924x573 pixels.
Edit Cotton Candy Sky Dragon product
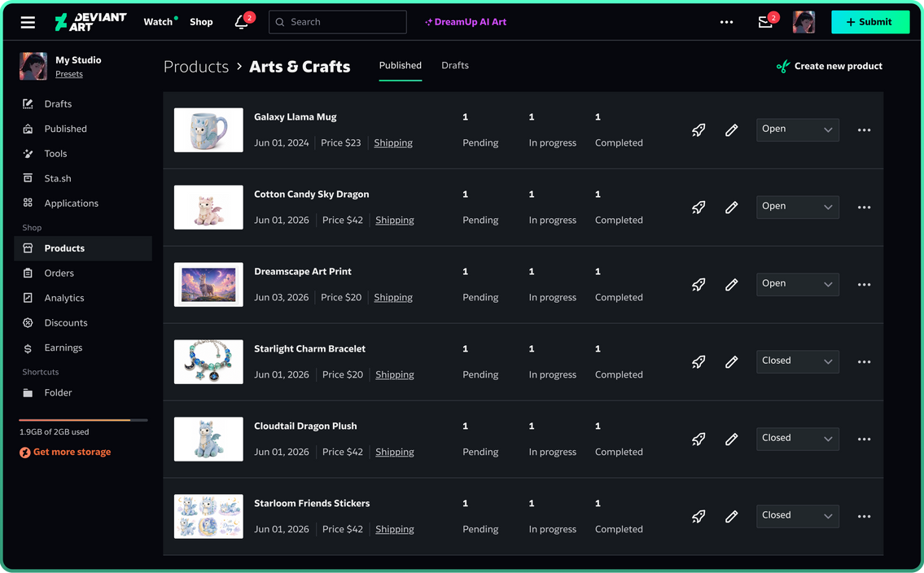tap(731, 208)
